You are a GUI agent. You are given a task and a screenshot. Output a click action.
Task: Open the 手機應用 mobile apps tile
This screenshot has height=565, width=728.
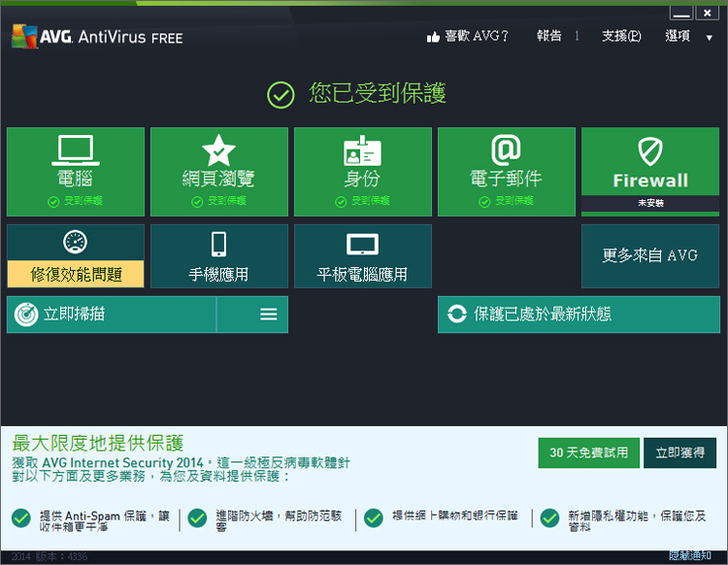(219, 256)
